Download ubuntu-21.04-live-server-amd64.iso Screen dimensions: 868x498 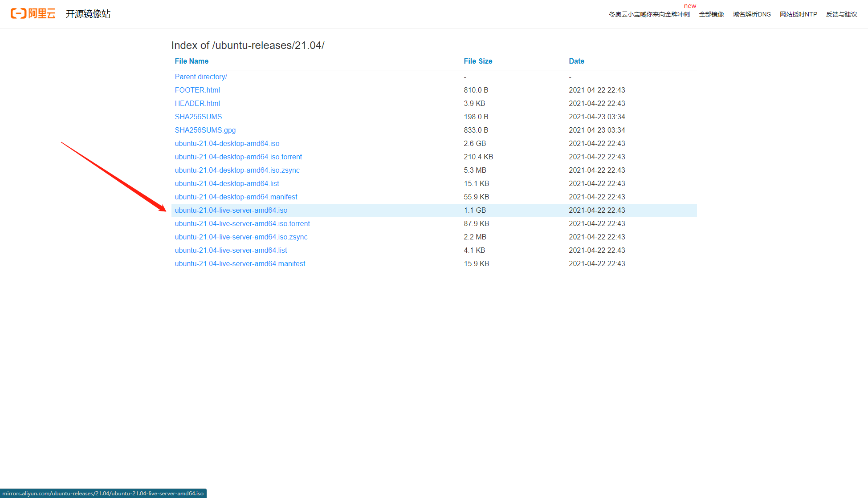pos(231,210)
